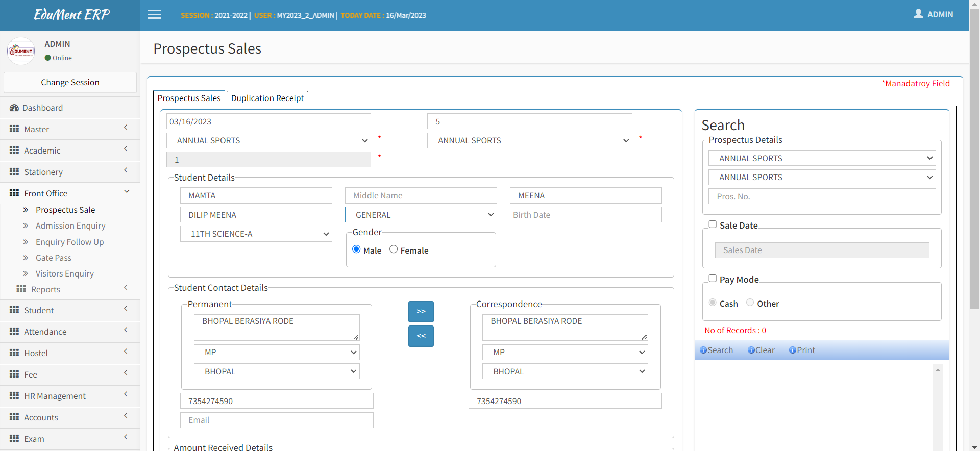Click the Dashboard palette icon in sidebar

14,108
